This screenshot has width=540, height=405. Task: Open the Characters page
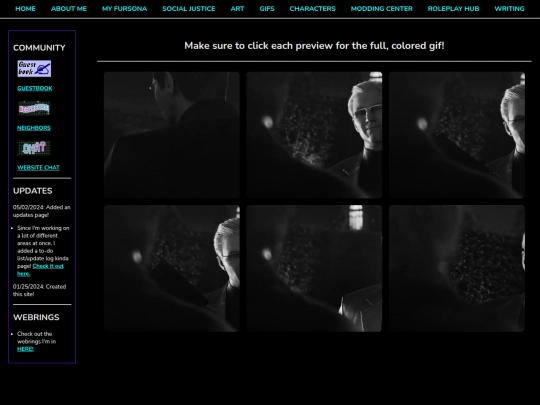312,9
